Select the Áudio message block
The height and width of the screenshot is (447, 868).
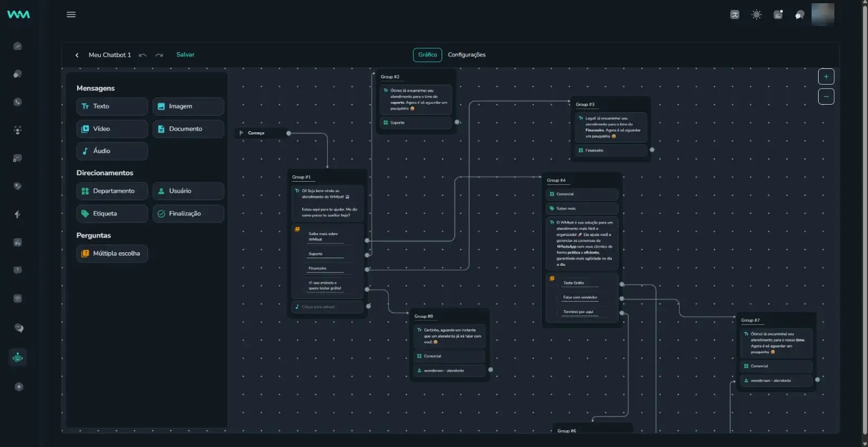[112, 151]
